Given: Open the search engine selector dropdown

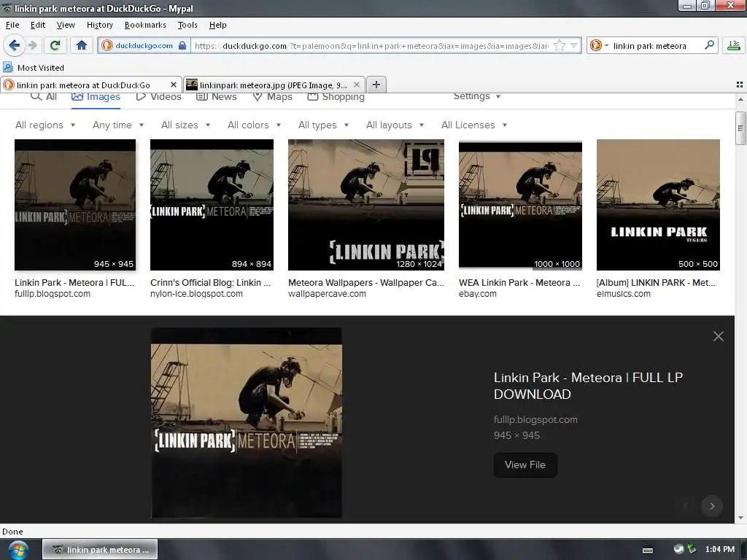Looking at the screenshot, I should (600, 46).
